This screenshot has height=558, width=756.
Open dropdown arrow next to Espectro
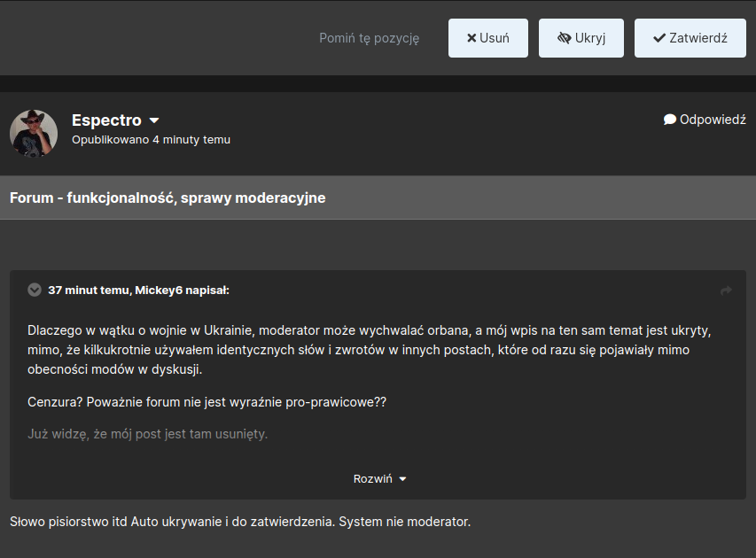tap(154, 120)
